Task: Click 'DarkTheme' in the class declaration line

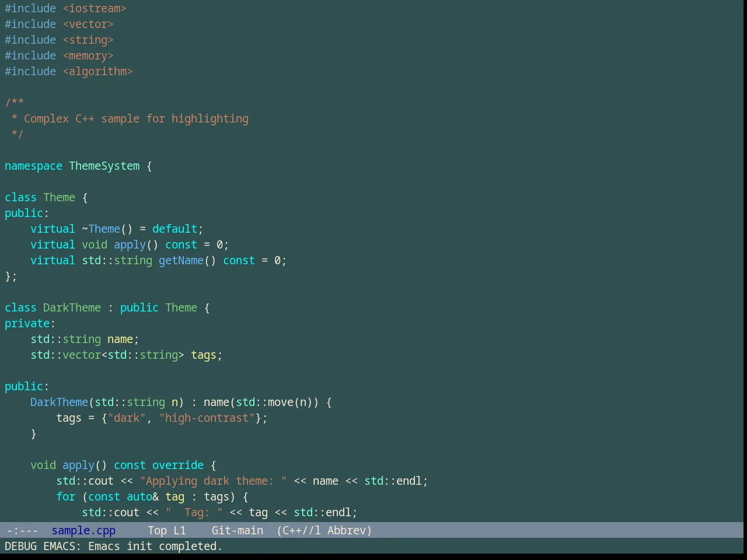Action: (72, 307)
